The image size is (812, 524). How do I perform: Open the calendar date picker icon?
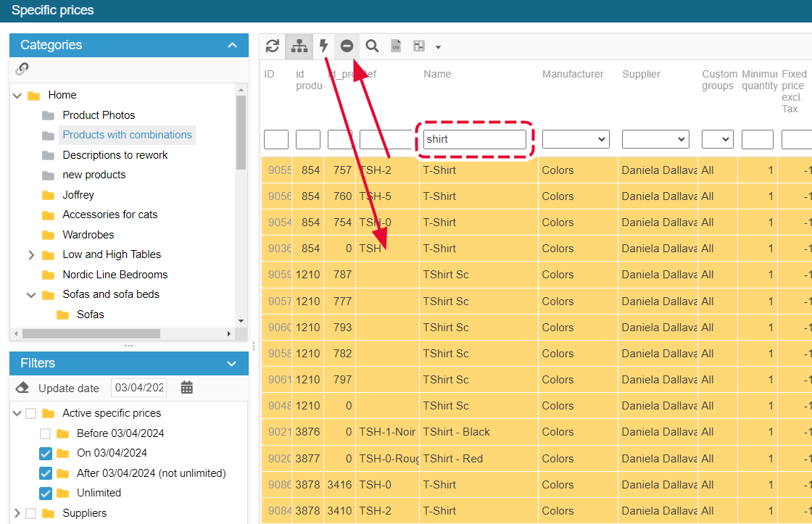(x=187, y=388)
